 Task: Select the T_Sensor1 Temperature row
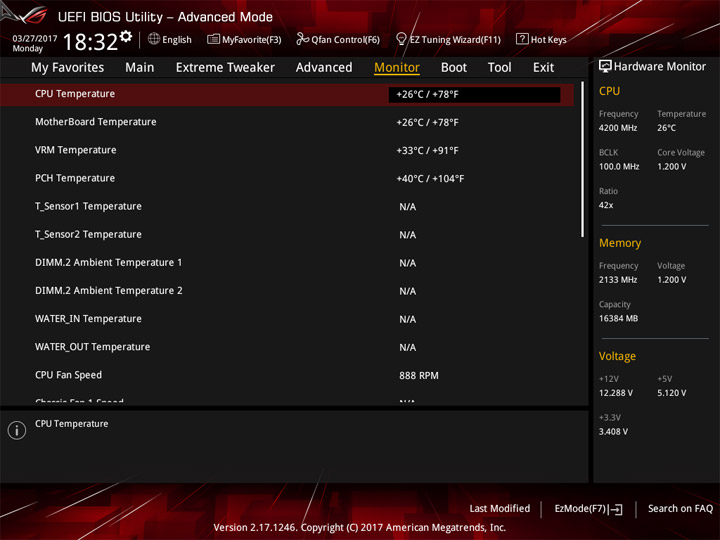click(287, 207)
